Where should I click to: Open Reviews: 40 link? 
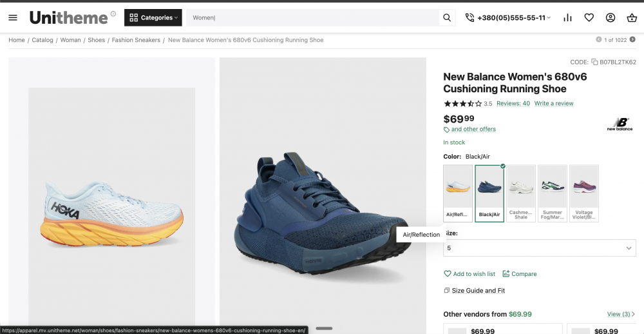[x=513, y=103]
